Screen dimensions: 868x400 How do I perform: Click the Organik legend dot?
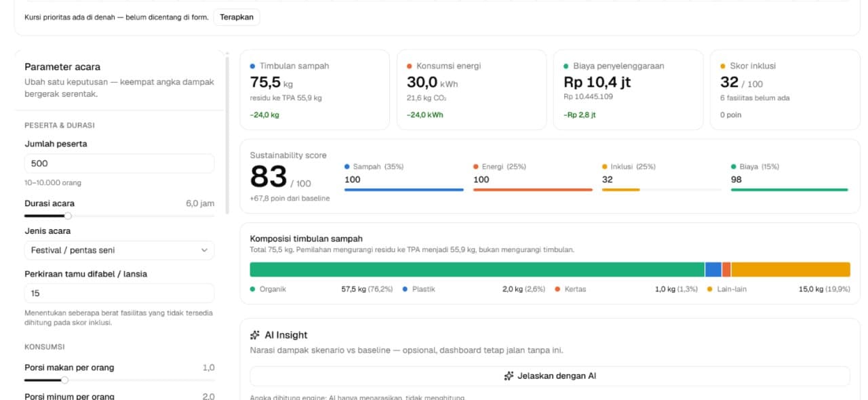pos(253,289)
